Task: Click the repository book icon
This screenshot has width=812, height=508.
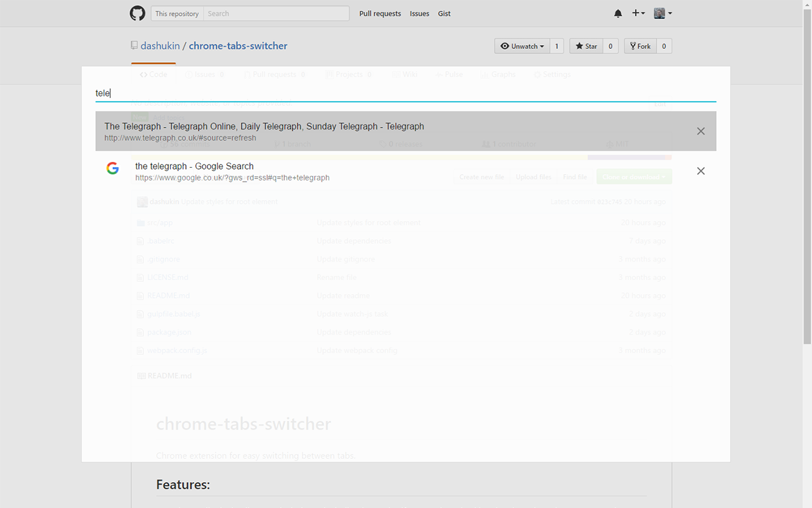Action: coord(134,46)
